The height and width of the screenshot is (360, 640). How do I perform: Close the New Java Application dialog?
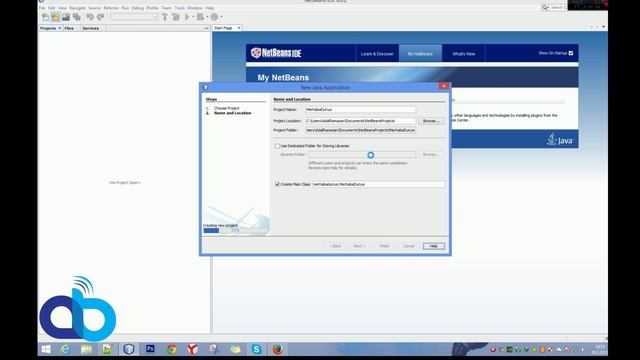click(444, 86)
